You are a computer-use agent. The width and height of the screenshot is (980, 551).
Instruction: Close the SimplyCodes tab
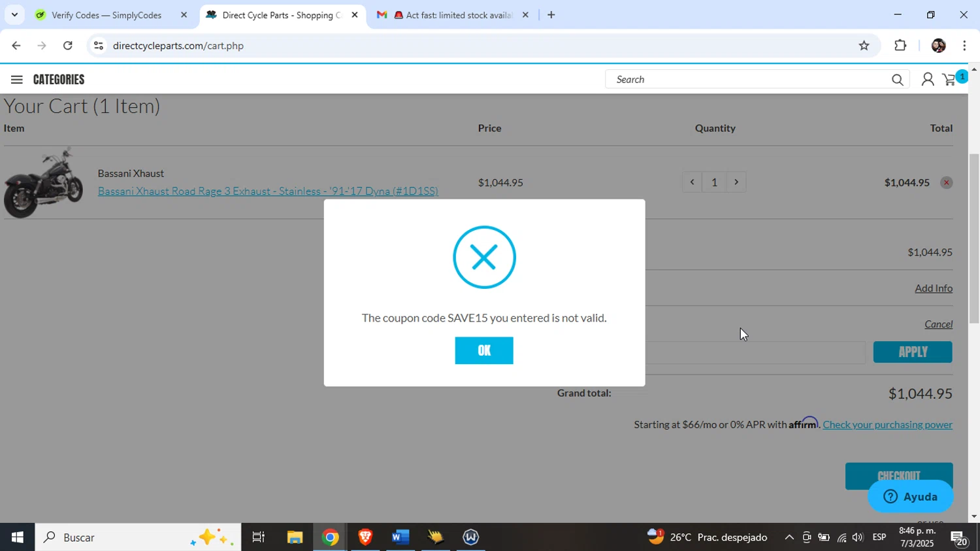[x=184, y=15]
